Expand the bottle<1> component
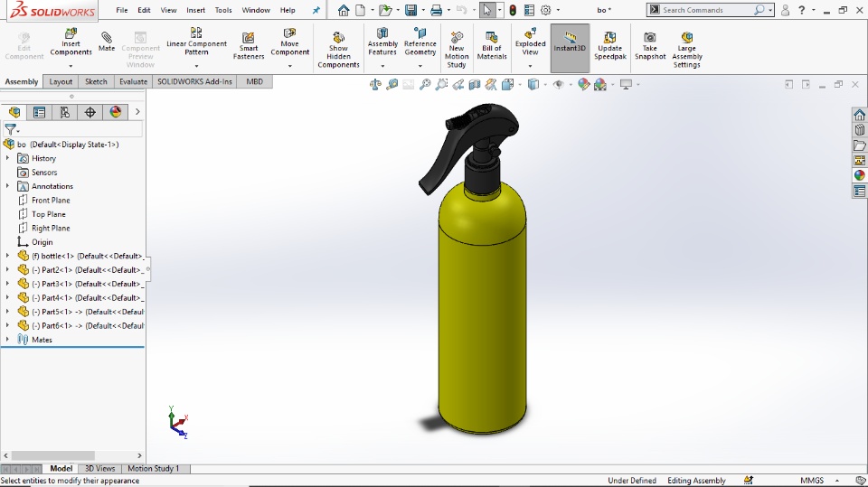 coord(7,256)
